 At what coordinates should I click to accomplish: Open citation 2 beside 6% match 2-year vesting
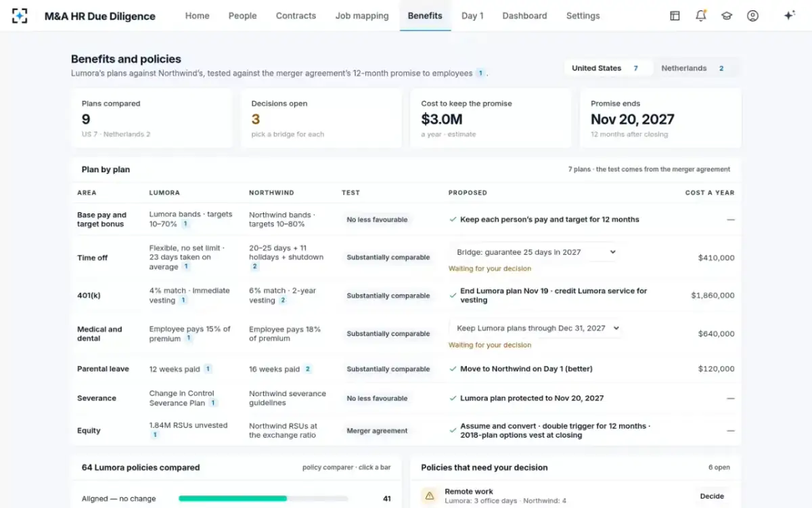tap(283, 300)
